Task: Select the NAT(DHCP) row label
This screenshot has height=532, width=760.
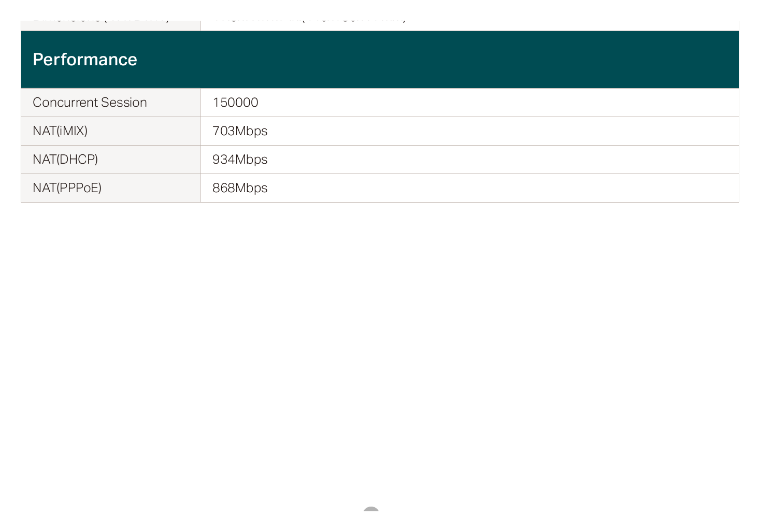Action: pos(65,160)
